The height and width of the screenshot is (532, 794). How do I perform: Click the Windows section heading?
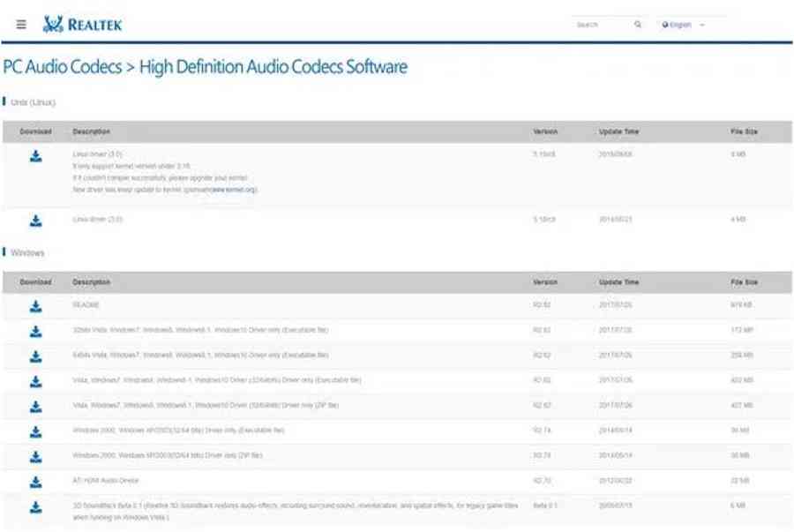coord(27,252)
